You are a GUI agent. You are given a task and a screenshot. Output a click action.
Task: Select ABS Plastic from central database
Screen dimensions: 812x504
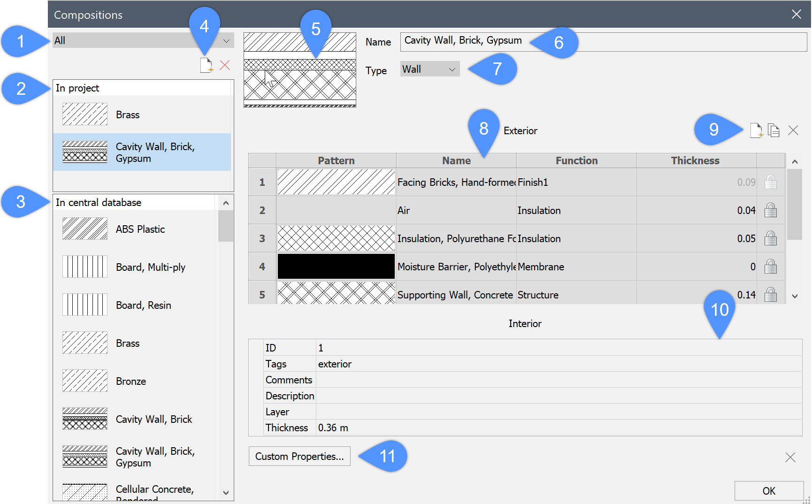coord(140,229)
